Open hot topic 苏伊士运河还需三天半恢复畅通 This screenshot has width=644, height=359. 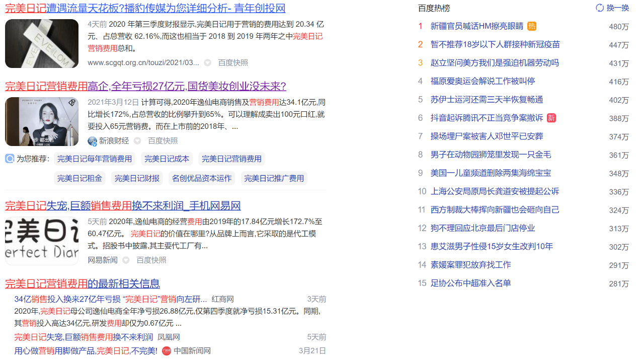click(x=487, y=100)
